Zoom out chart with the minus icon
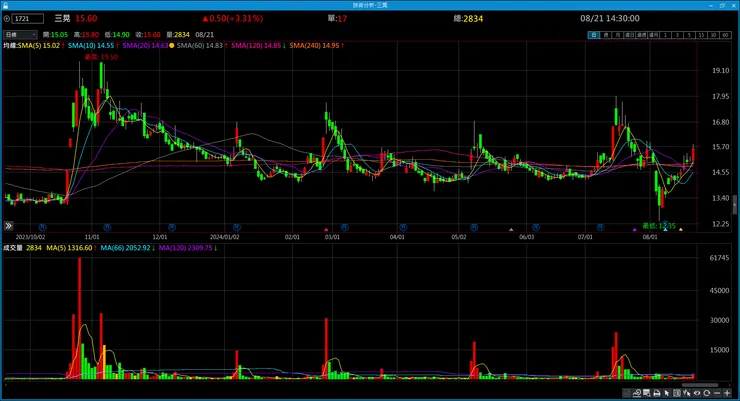 717,393
